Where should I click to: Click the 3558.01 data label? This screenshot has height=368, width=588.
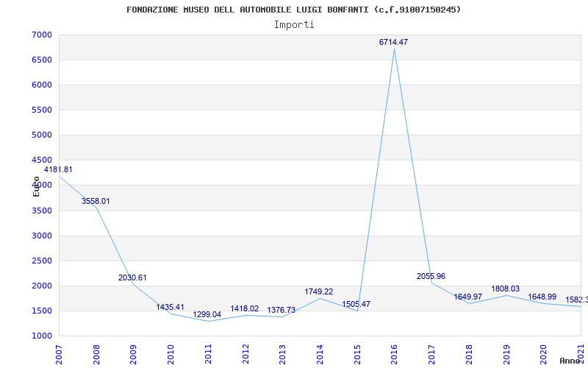(x=96, y=201)
